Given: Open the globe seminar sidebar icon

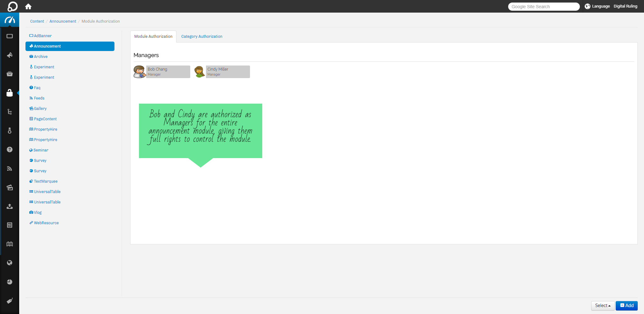Looking at the screenshot, I should coord(10,263).
